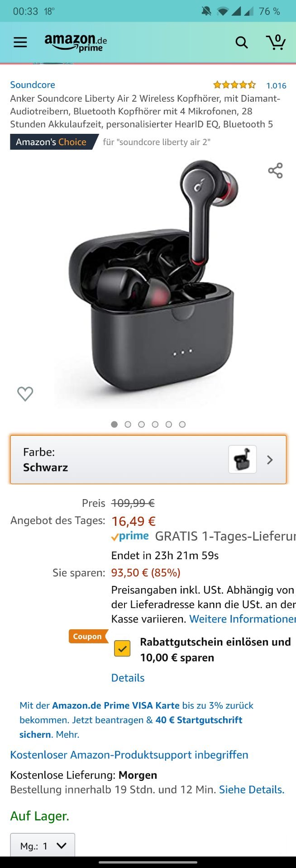Image resolution: width=296 pixels, height=868 pixels.
Task: Open Siehe Details delivery link
Action: [252, 789]
